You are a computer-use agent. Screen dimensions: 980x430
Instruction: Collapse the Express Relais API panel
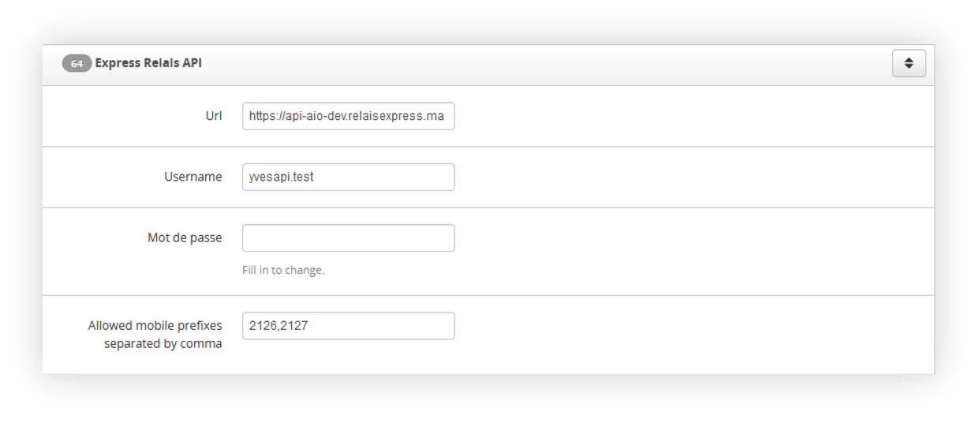tap(908, 64)
